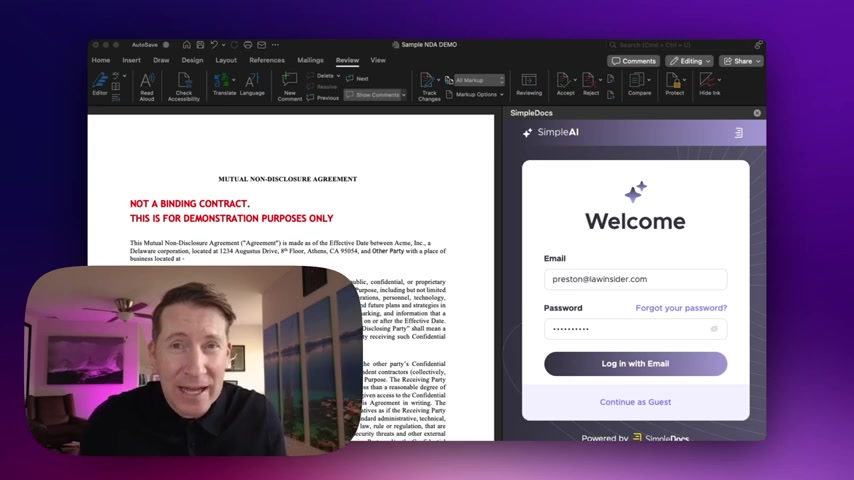This screenshot has height=480, width=854.
Task: Switch to the Insert tab
Action: (131, 60)
